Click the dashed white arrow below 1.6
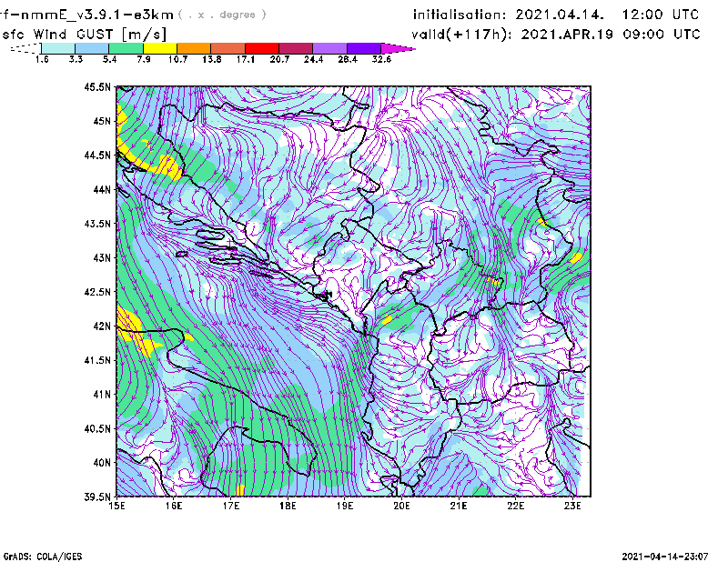 25,48
